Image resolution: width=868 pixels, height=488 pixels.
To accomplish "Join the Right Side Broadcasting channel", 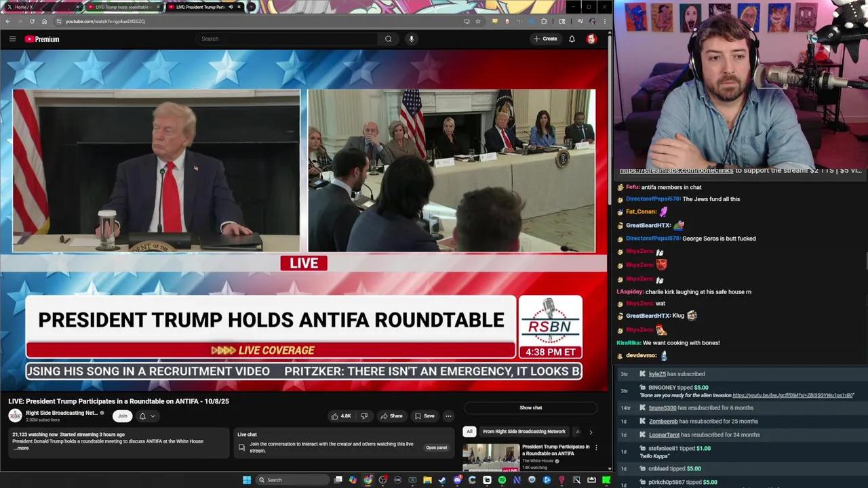I will tap(122, 416).
